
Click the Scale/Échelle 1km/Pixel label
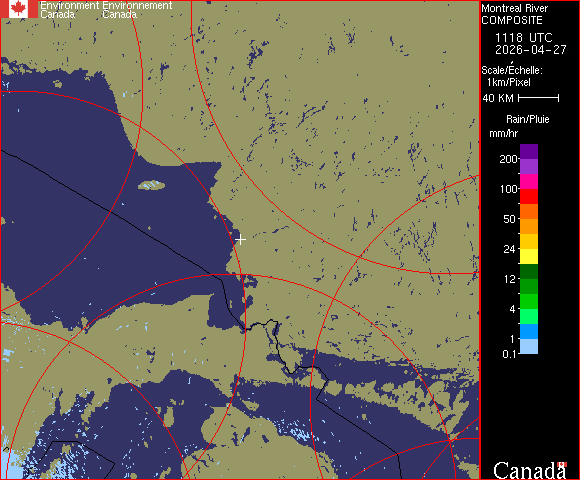coord(512,76)
